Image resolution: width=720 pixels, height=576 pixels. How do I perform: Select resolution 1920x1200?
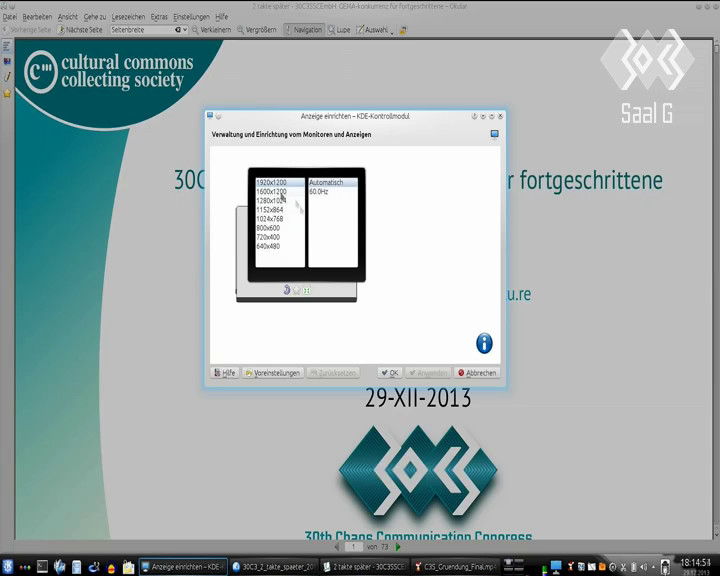click(x=280, y=182)
